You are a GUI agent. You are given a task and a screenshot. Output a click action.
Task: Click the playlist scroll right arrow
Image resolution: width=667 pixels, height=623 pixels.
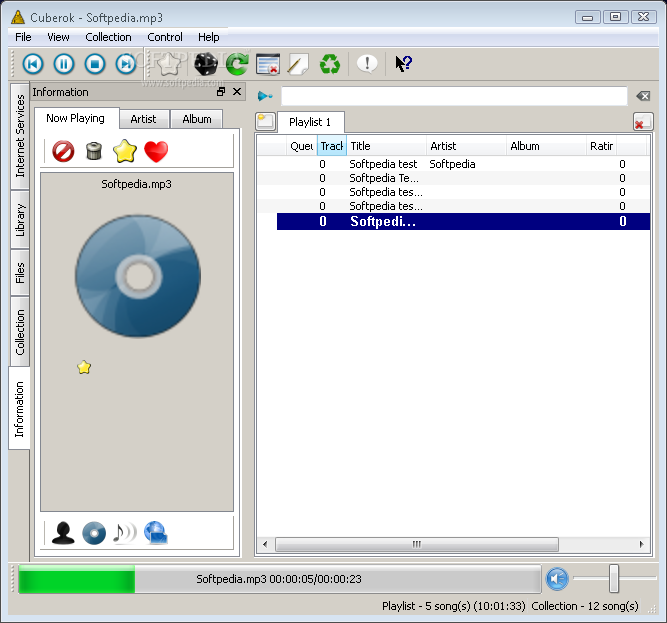click(641, 544)
